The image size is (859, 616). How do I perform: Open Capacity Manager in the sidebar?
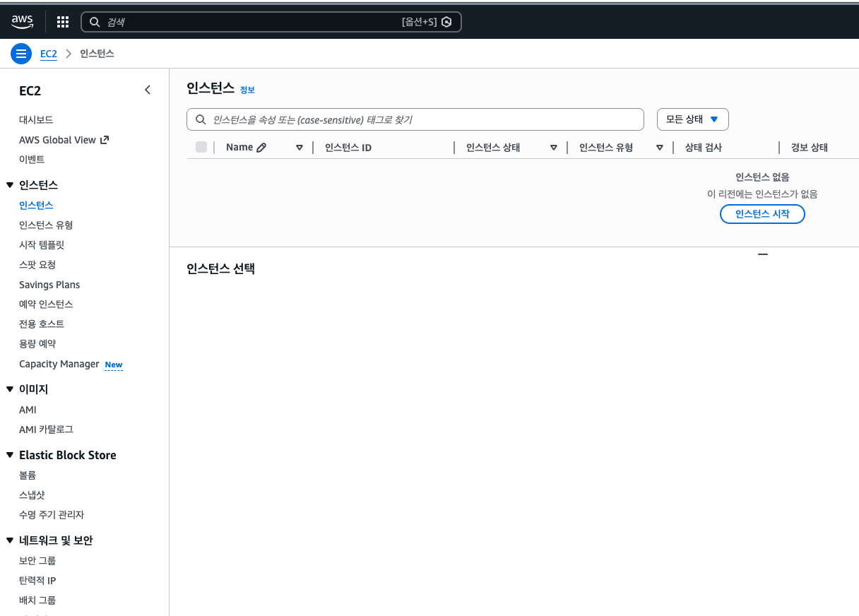[59, 364]
